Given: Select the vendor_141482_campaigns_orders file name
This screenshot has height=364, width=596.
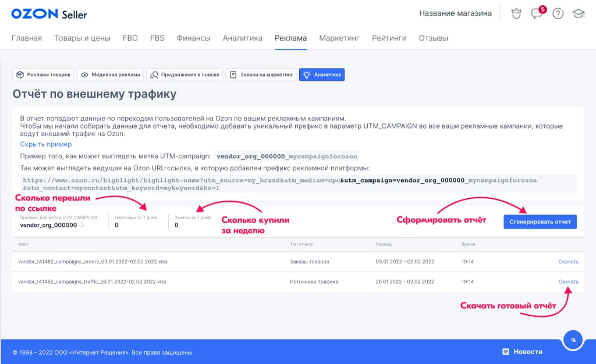Looking at the screenshot, I should click(x=93, y=262).
